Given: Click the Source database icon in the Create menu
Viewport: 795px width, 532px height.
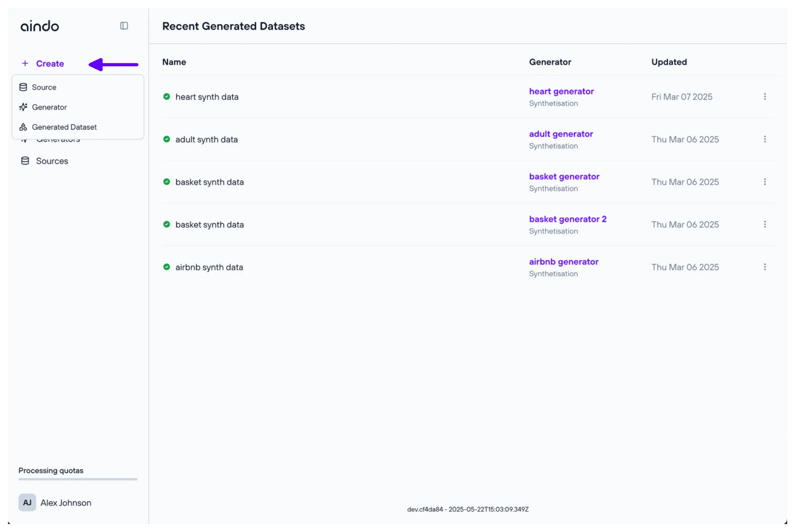Looking at the screenshot, I should (23, 87).
